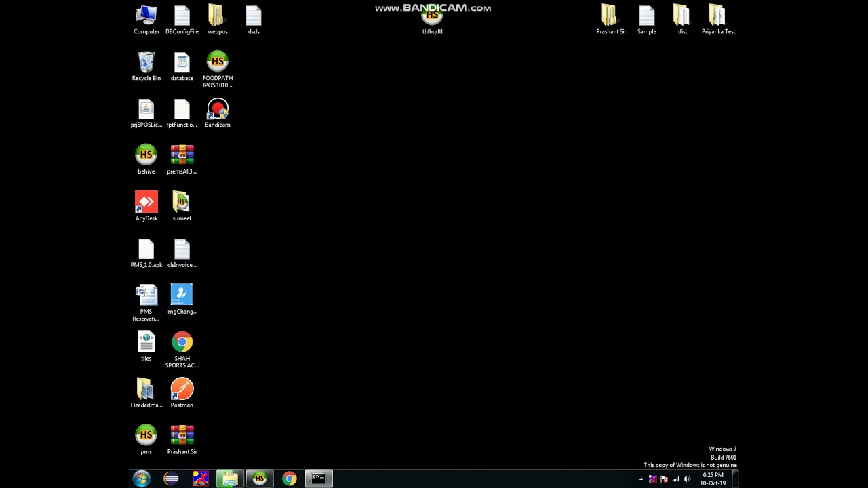Switch to HS application in taskbar
This screenshot has height=488, width=868.
(x=259, y=479)
